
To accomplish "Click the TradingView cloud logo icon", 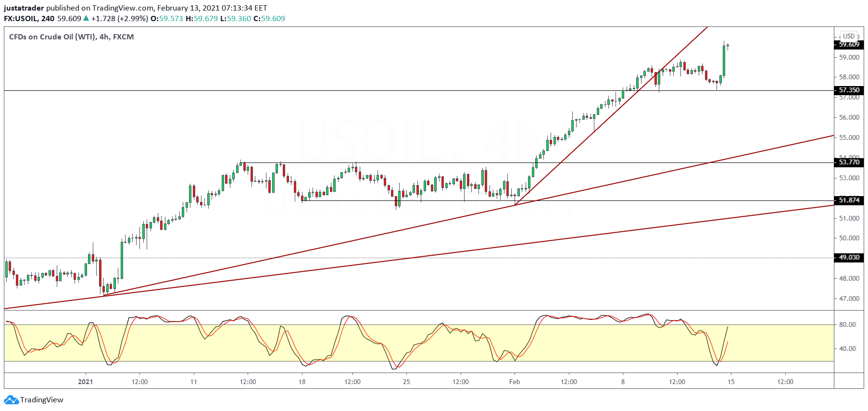I will point(11,400).
